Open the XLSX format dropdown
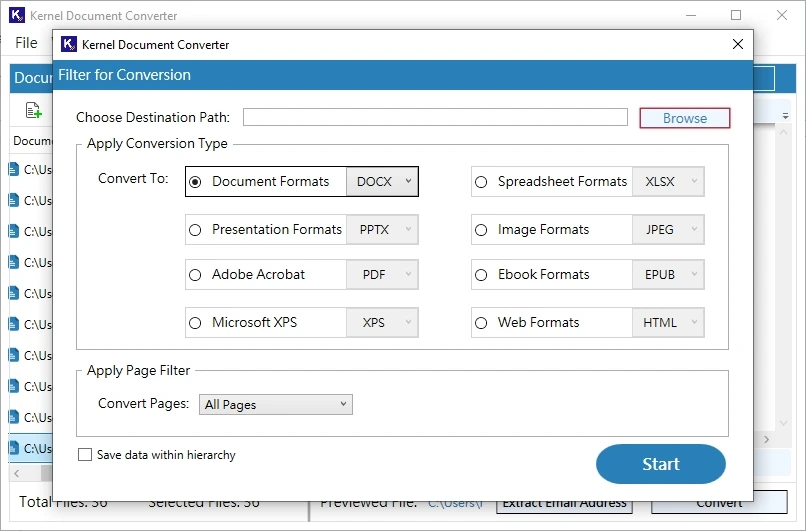806x531 pixels. (668, 181)
